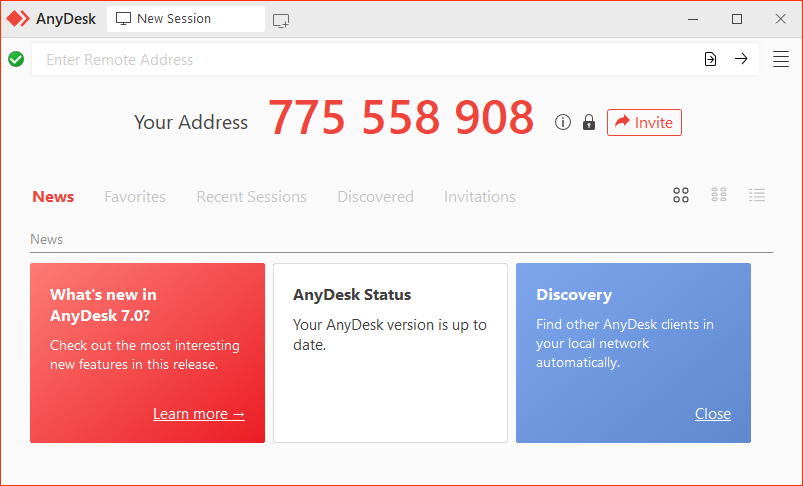
Task: Click the Invite button
Action: [x=644, y=122]
